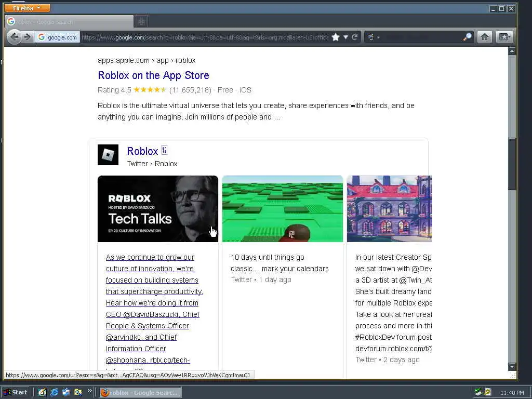Screen dimensions: 532x399
Task: Click yellow tray icon beside clock
Action: point(488,392)
